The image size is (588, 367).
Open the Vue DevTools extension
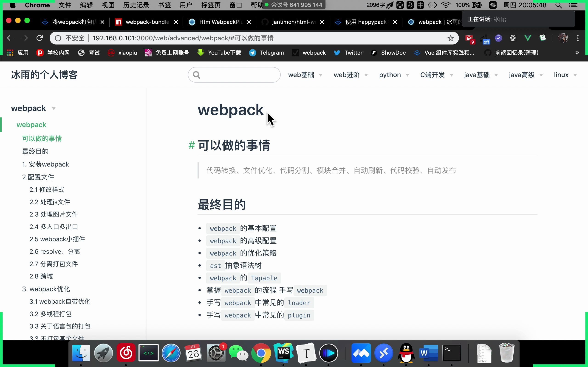pyautogui.click(x=528, y=38)
